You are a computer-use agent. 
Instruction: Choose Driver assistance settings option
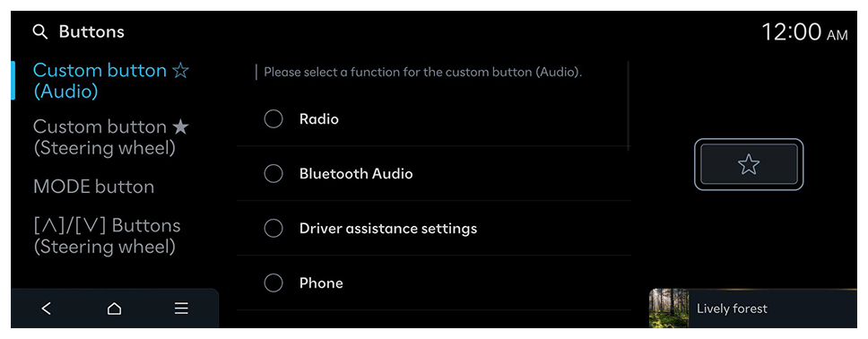point(433,228)
